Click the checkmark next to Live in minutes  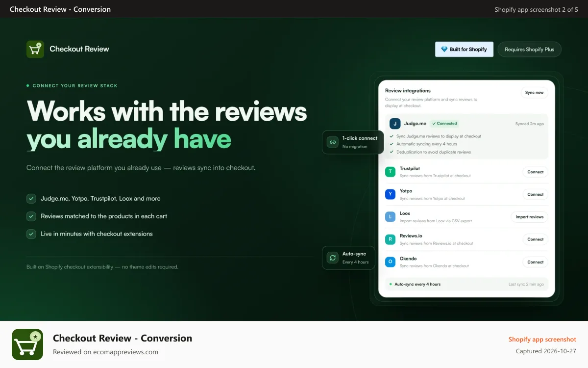[31, 234]
